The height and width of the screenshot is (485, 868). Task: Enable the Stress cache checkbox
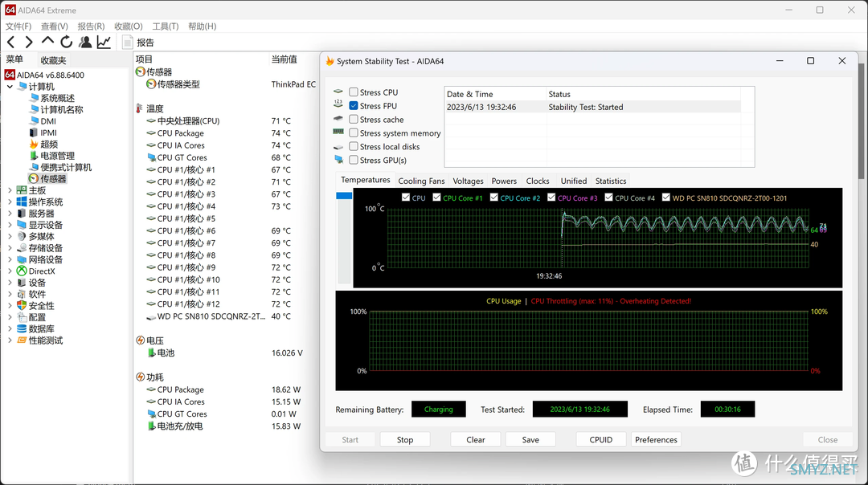click(x=353, y=119)
